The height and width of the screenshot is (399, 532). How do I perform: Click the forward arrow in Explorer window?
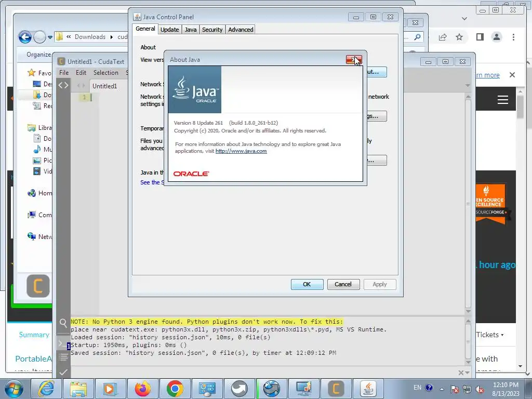[39, 37]
